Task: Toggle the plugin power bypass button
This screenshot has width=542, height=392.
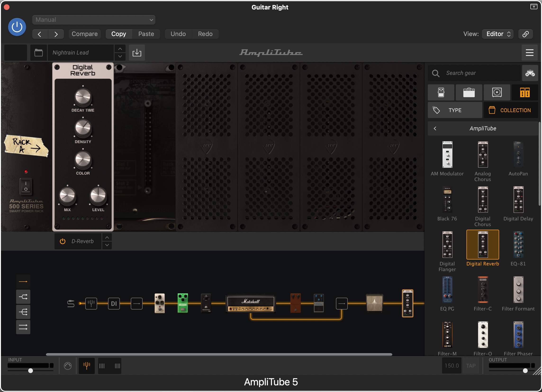Action: [17, 27]
